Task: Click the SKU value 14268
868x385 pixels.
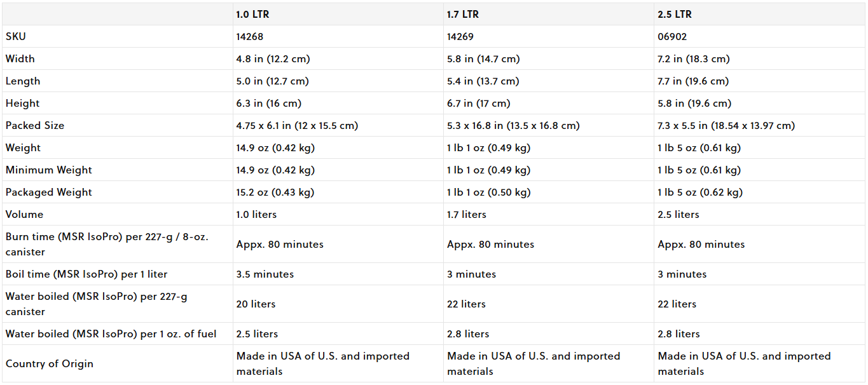Action: [x=250, y=36]
